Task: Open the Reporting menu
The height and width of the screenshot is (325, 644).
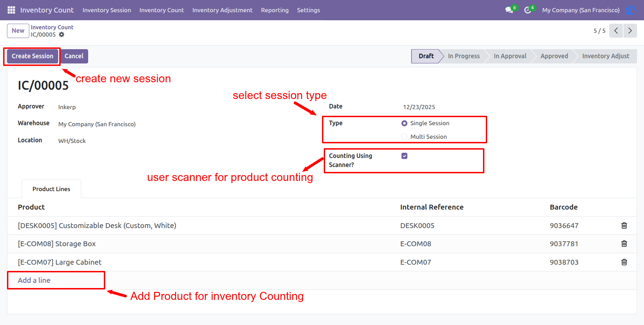Action: click(275, 10)
